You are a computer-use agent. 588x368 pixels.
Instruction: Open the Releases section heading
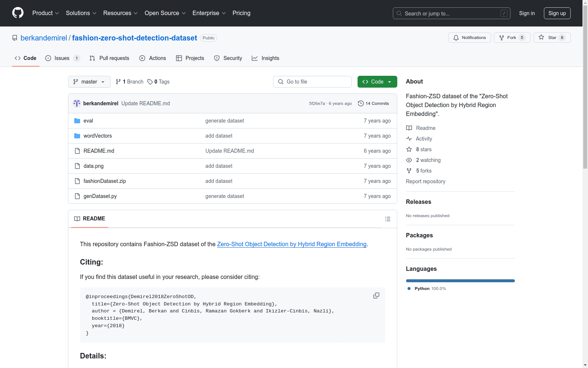[x=419, y=202]
